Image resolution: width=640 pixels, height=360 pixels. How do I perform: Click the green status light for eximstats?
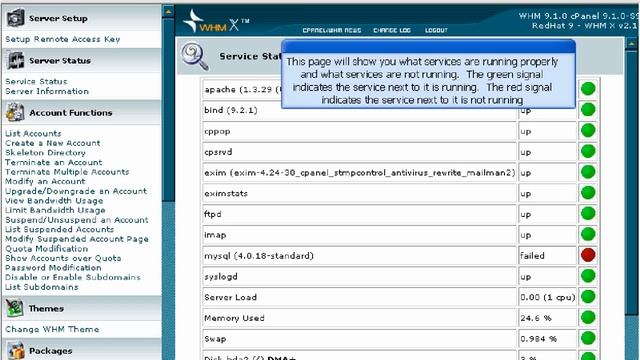588,193
